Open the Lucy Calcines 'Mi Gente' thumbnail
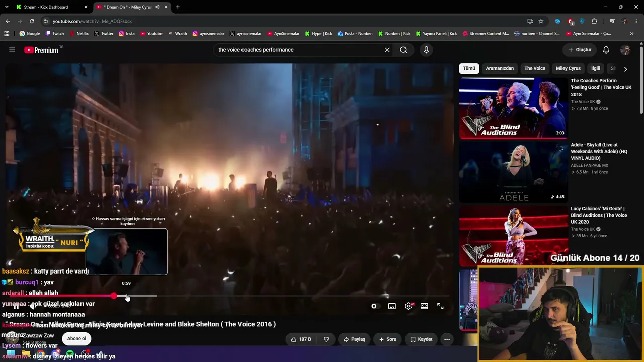This screenshot has height=362, width=644. 513,236
